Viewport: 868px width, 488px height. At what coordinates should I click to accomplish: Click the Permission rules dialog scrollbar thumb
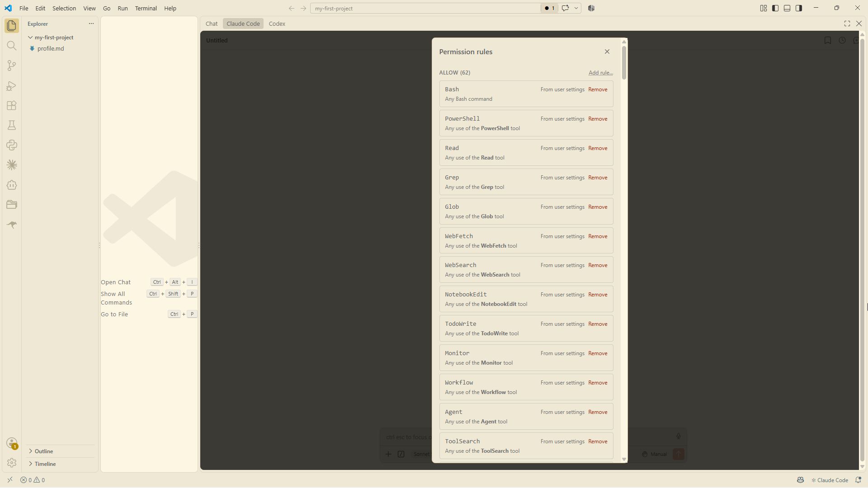click(624, 62)
